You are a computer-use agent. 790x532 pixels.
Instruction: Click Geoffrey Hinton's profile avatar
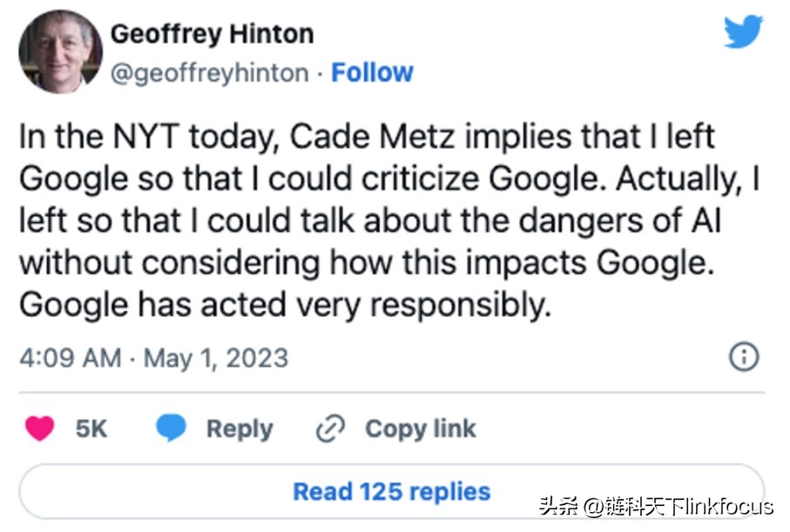pos(59,51)
